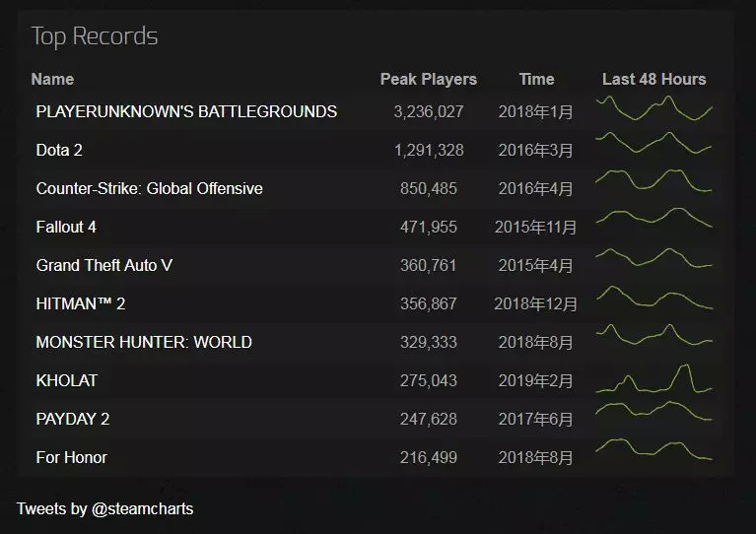Image resolution: width=756 pixels, height=534 pixels.
Task: Click the date 2017年6月
Action: tap(535, 419)
